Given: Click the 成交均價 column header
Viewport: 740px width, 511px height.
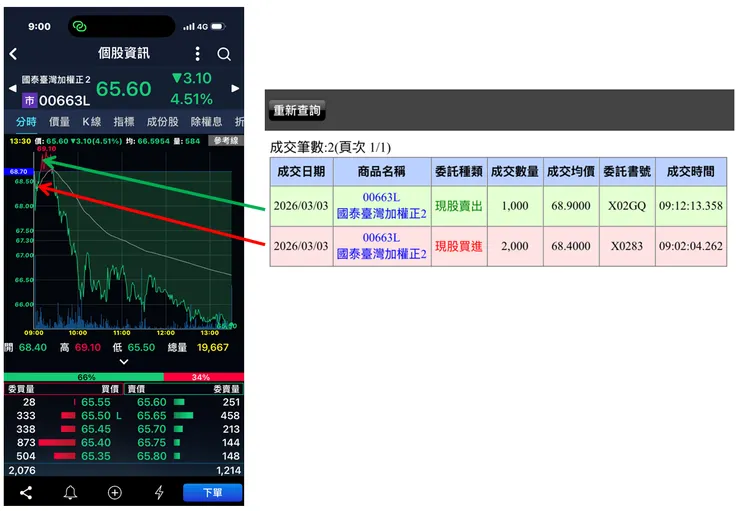Looking at the screenshot, I should [571, 172].
